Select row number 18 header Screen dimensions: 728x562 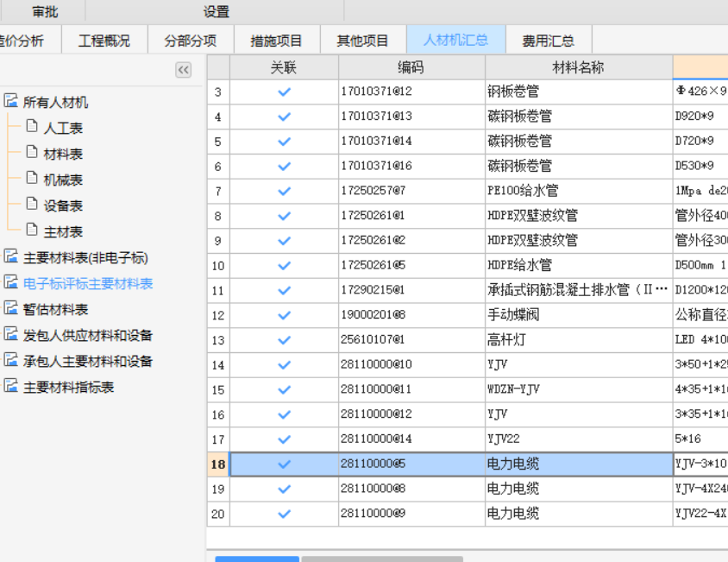(218, 464)
